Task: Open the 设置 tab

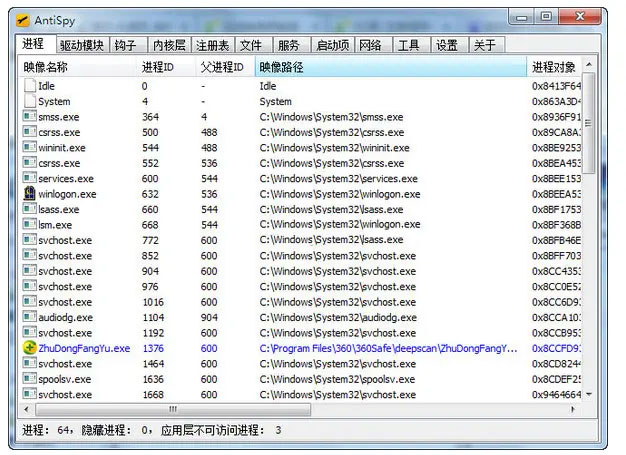Action: (x=449, y=45)
